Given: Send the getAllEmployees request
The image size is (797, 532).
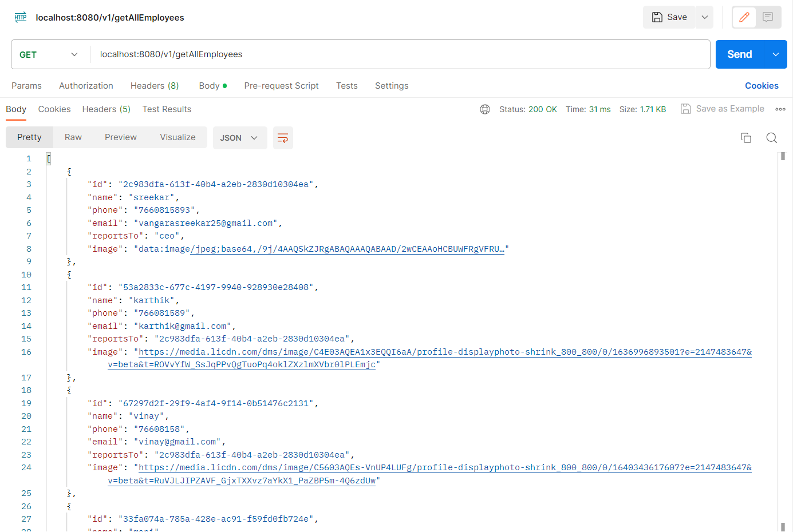Looking at the screenshot, I should (x=739, y=54).
